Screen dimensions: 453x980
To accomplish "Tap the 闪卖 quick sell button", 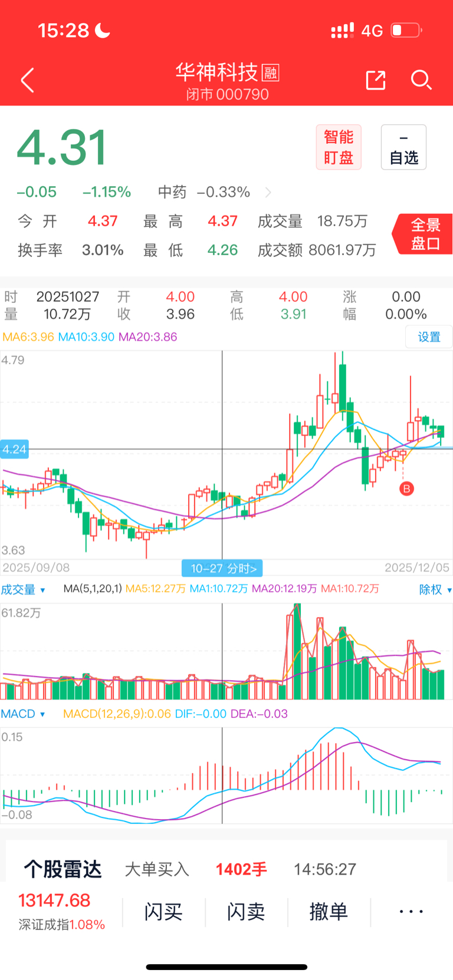I will (x=246, y=912).
